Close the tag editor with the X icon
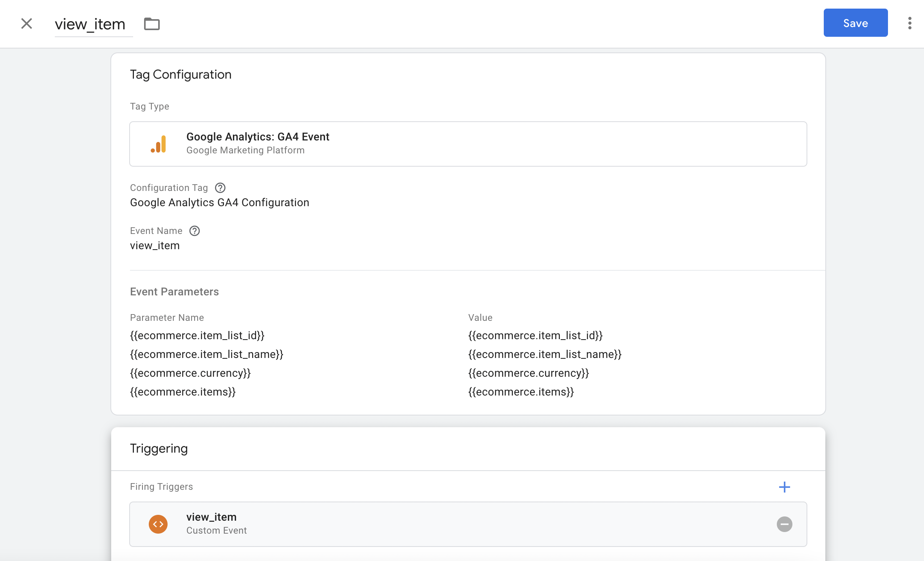 (27, 23)
